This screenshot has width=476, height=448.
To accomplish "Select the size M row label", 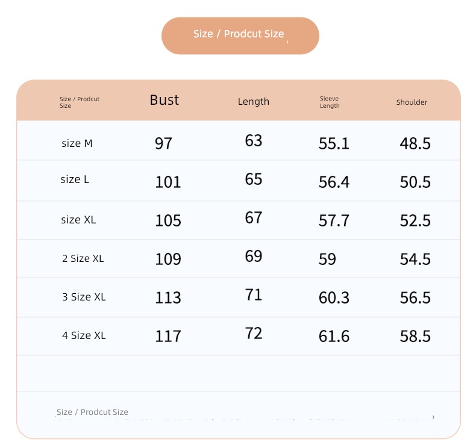I will click(77, 143).
